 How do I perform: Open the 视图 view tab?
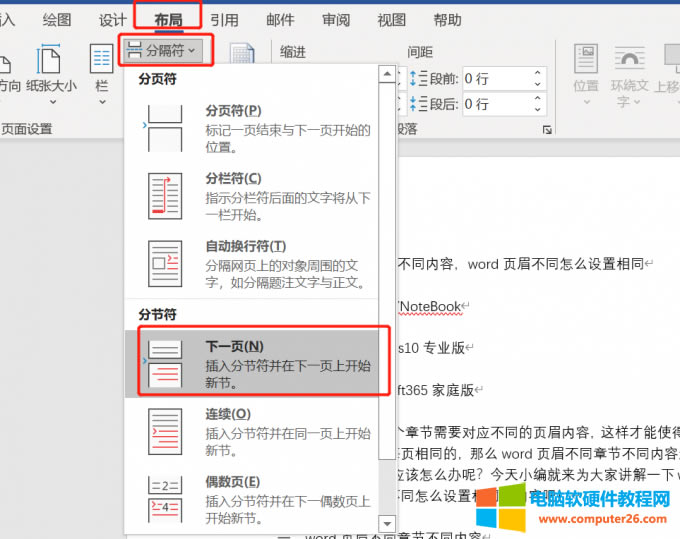tap(392, 19)
